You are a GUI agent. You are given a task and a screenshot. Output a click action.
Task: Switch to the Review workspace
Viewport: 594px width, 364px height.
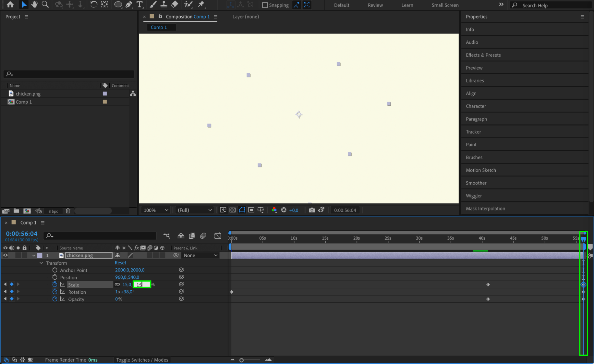375,5
